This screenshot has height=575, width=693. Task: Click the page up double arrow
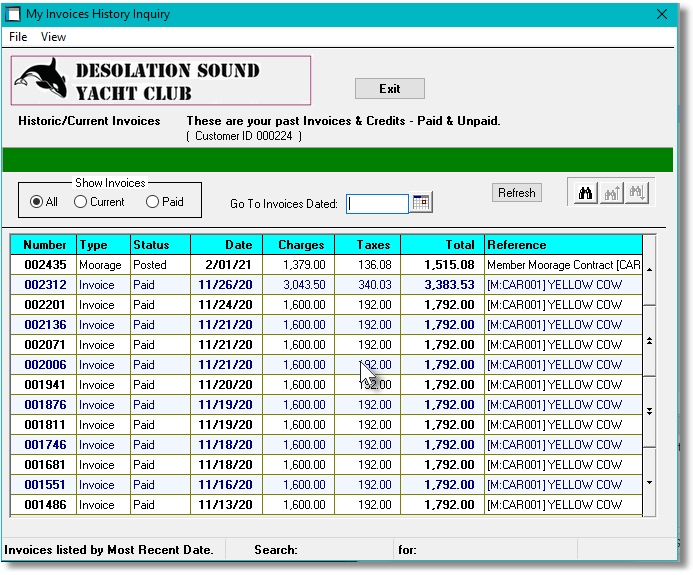coord(649,341)
